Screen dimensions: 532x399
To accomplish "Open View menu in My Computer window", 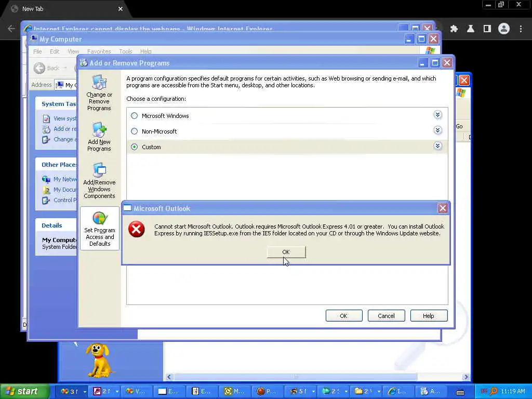I will point(73,51).
